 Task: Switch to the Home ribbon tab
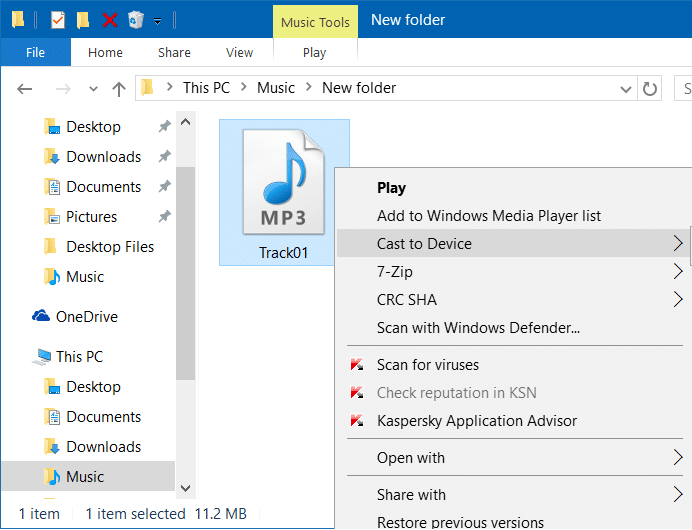click(x=105, y=53)
